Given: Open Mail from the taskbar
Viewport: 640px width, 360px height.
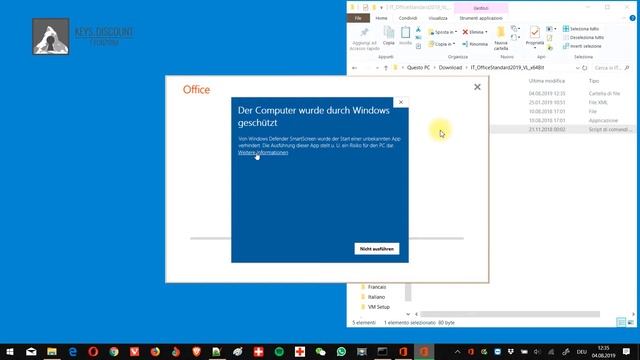Looking at the screenshot, I should click(31, 351).
